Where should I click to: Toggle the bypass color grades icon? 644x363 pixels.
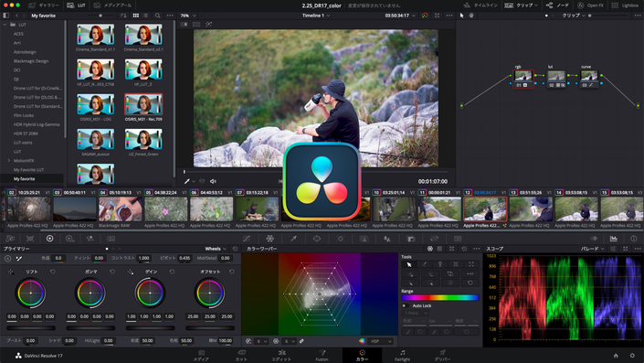point(425,16)
